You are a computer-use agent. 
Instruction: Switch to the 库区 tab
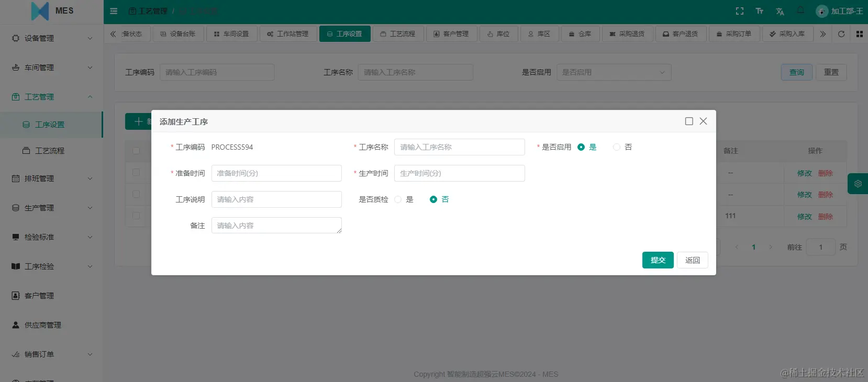click(x=539, y=34)
